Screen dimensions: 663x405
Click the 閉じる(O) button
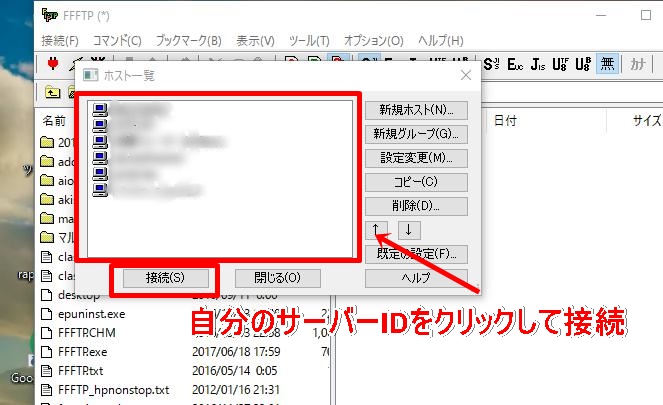(277, 278)
